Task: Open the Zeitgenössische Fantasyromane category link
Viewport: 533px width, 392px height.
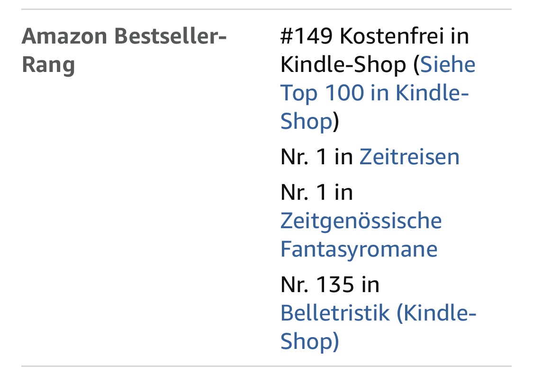Action: (361, 235)
